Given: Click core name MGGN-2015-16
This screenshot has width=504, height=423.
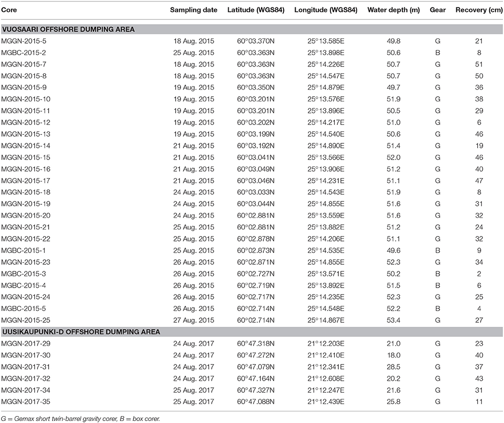Looking at the screenshot, I should click(x=26, y=169).
